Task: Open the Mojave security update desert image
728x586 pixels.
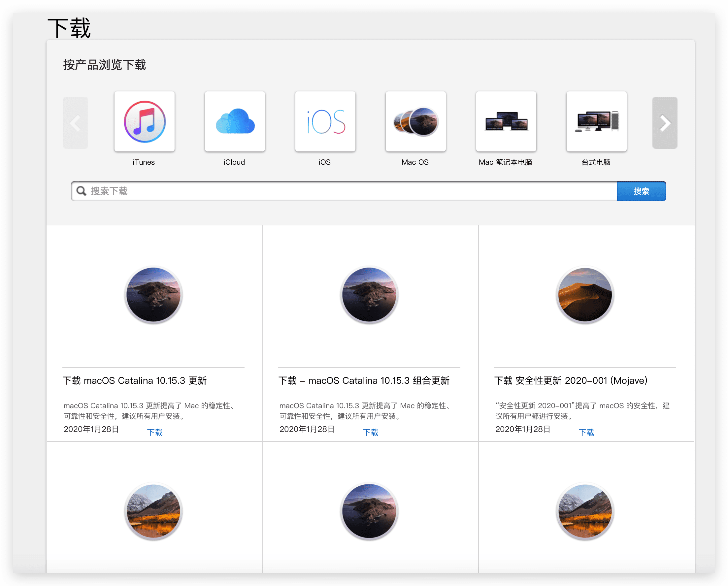Action: coord(585,295)
